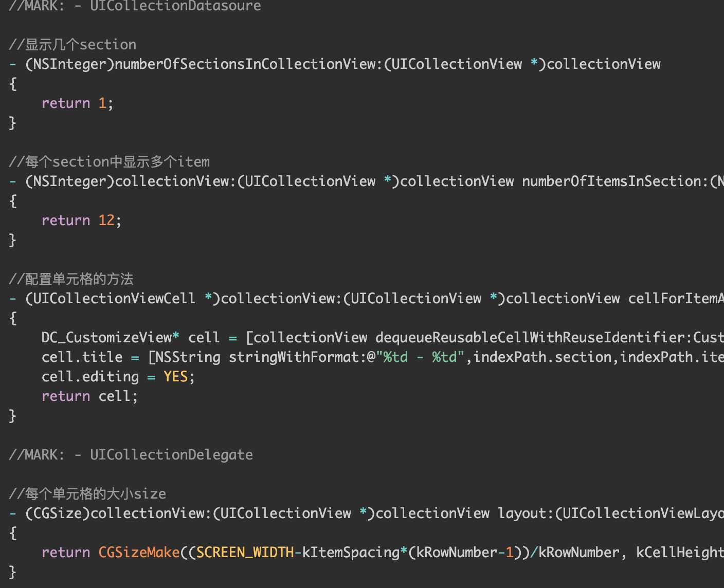Click the (CGSize) return type

click(58, 513)
